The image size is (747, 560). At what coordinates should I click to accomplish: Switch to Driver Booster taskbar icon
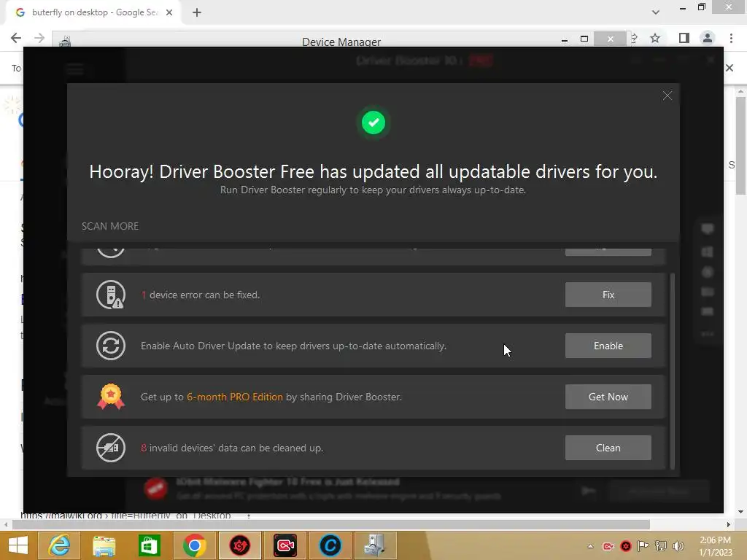pos(239,545)
